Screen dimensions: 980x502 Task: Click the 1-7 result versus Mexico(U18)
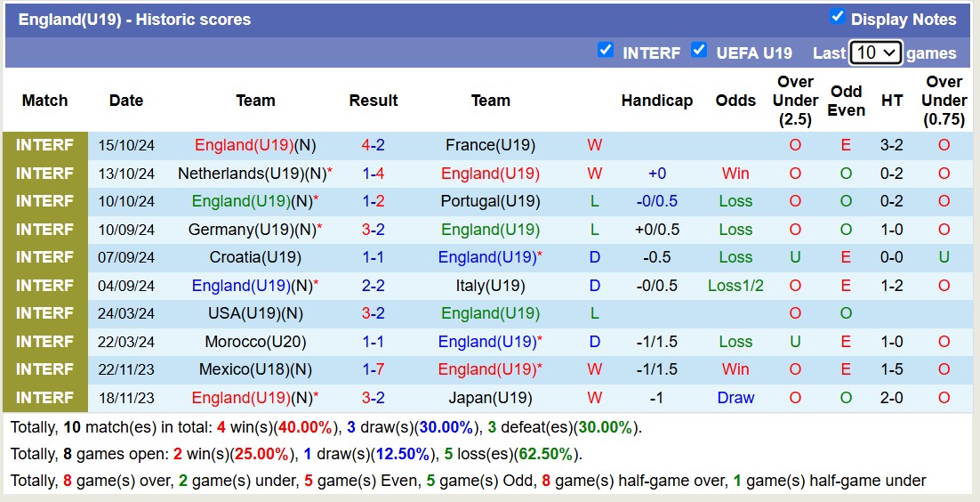(x=373, y=369)
